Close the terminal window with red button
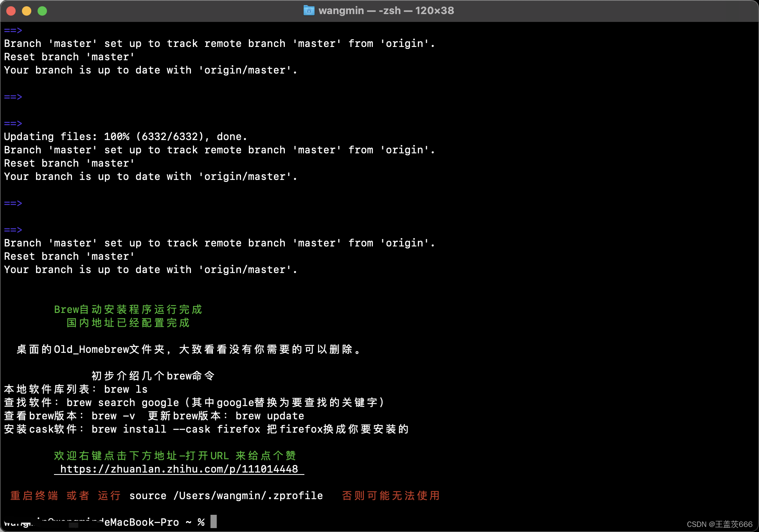Screen dimensions: 759x532 coord(11,11)
